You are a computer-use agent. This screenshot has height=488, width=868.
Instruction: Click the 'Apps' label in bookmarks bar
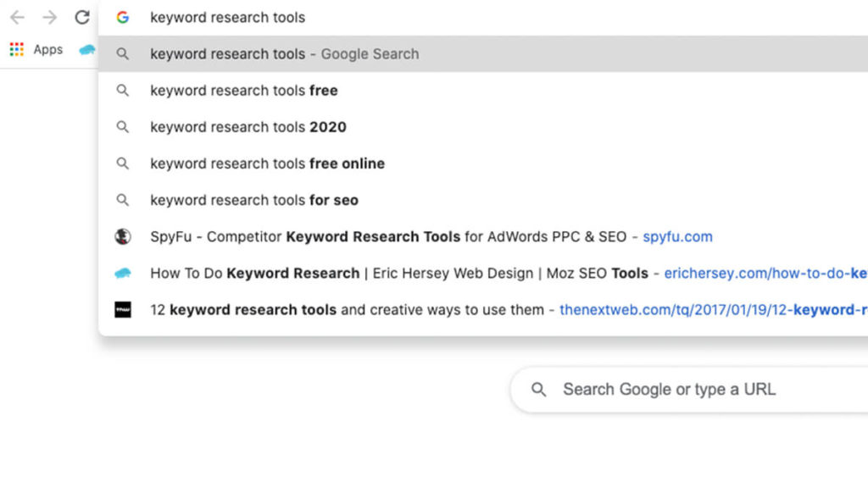tap(48, 49)
